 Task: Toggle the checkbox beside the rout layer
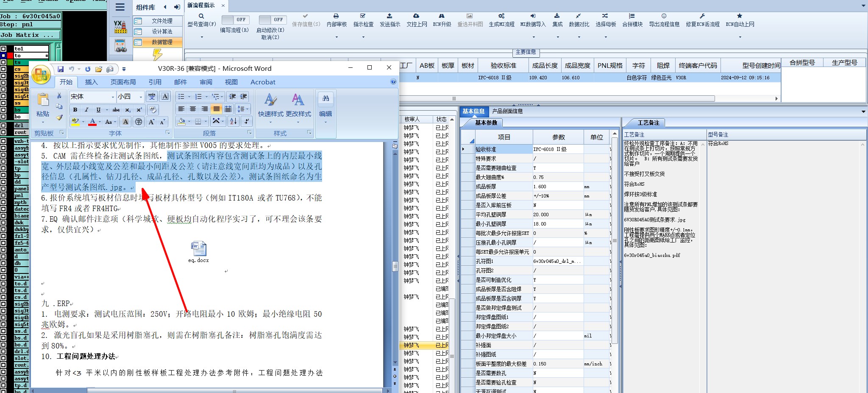point(3,132)
